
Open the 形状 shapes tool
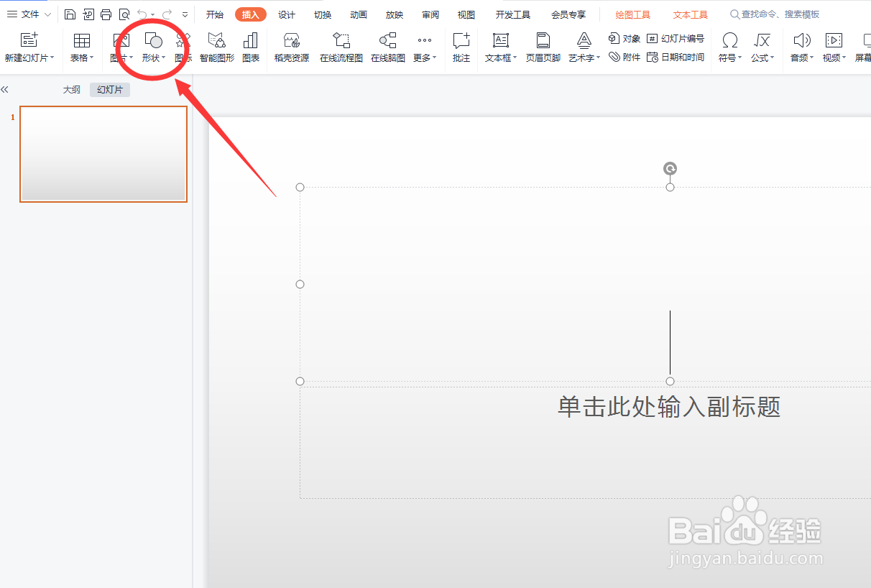click(153, 47)
